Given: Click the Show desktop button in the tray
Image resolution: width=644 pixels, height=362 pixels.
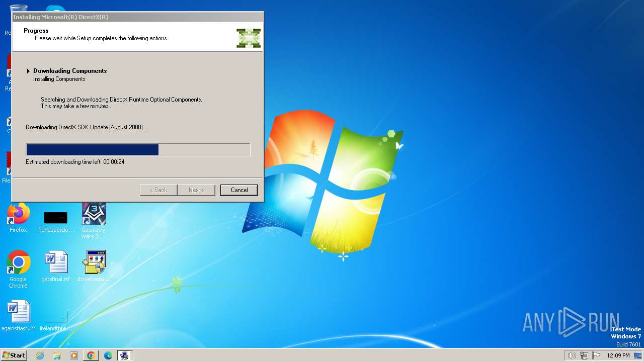Looking at the screenshot, I should click(x=638, y=355).
